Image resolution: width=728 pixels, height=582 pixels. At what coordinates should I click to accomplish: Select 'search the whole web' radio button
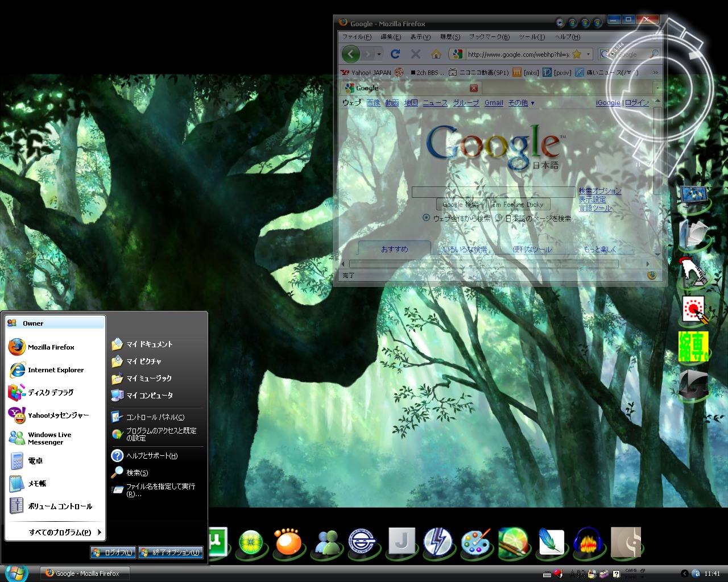[x=426, y=218]
